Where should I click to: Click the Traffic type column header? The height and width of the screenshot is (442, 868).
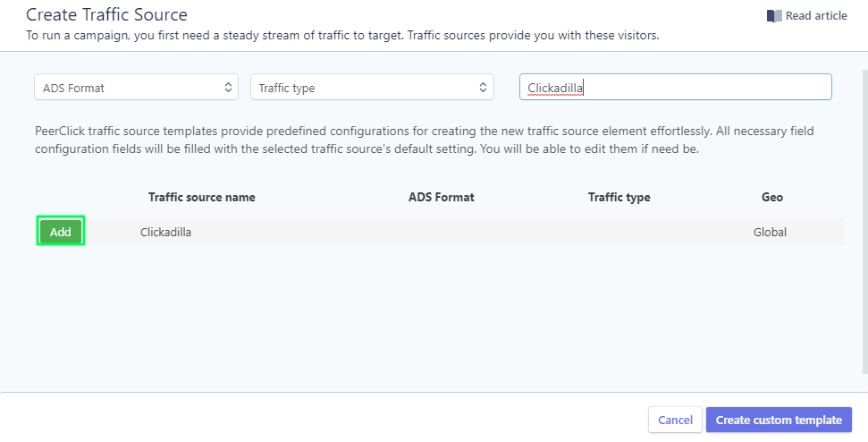[619, 197]
